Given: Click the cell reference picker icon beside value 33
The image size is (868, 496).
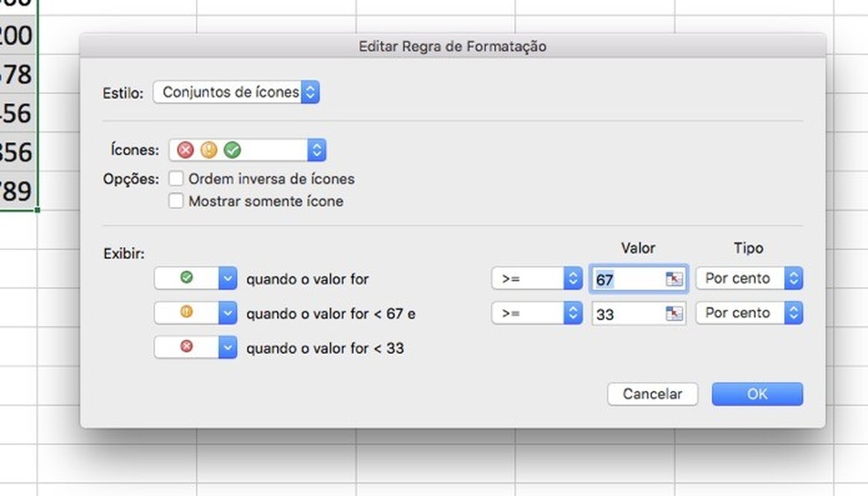Looking at the screenshot, I should [x=675, y=313].
